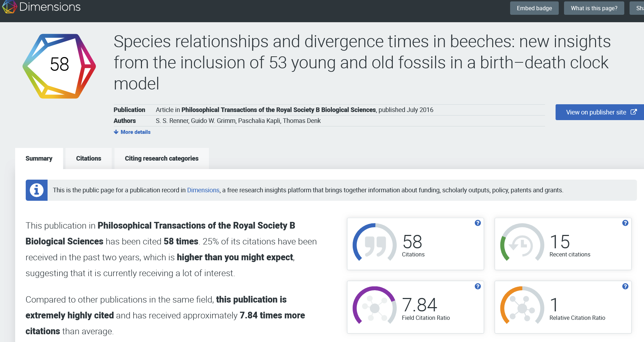Click the partially visible Share button
The image size is (644, 342).
coord(637,8)
